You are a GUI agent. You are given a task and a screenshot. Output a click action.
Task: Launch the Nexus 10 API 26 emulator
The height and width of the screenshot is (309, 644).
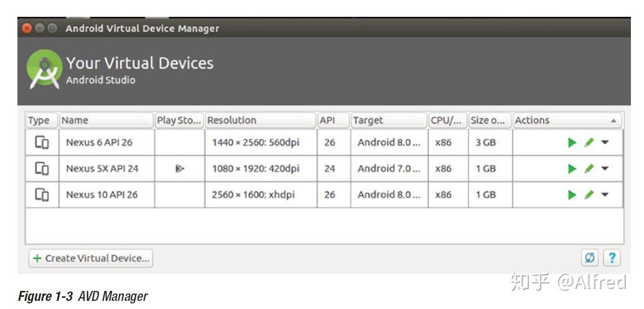pyautogui.click(x=572, y=195)
